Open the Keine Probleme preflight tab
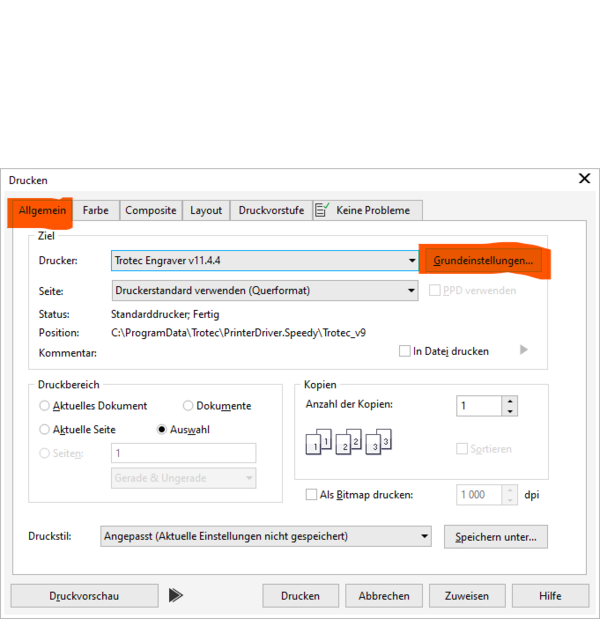Screen dimensions: 600x619 pyautogui.click(x=367, y=210)
